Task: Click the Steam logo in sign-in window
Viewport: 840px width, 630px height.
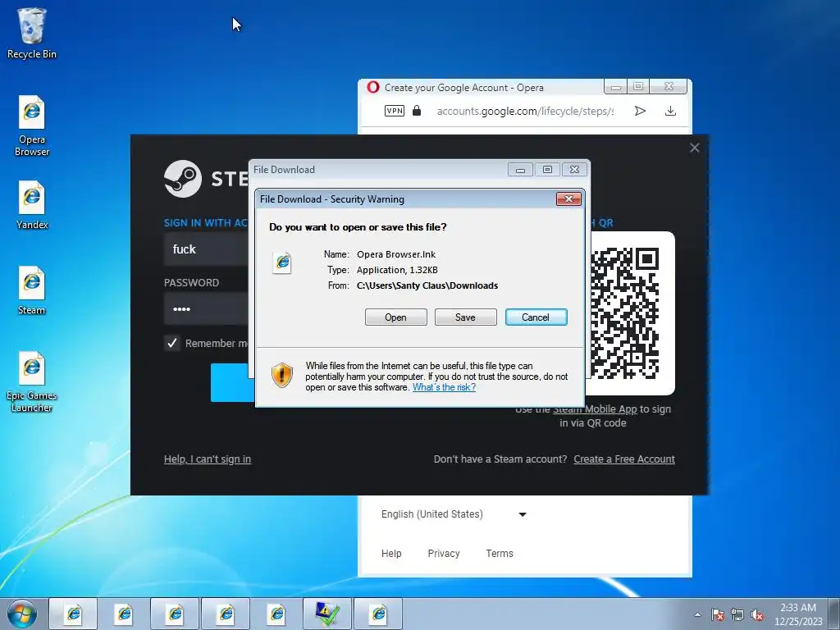Action: (x=183, y=178)
